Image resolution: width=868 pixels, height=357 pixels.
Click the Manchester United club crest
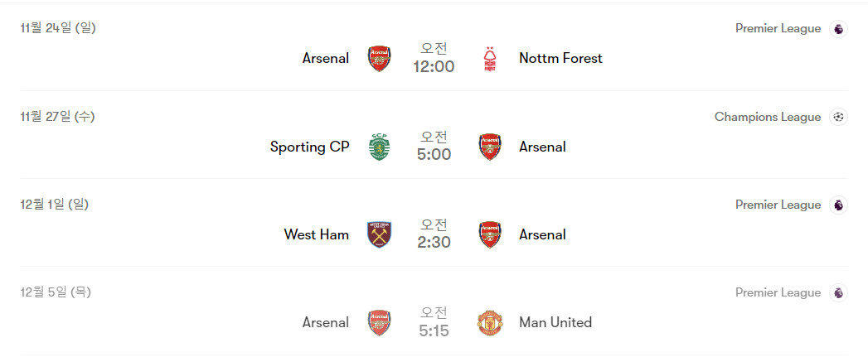tap(490, 323)
